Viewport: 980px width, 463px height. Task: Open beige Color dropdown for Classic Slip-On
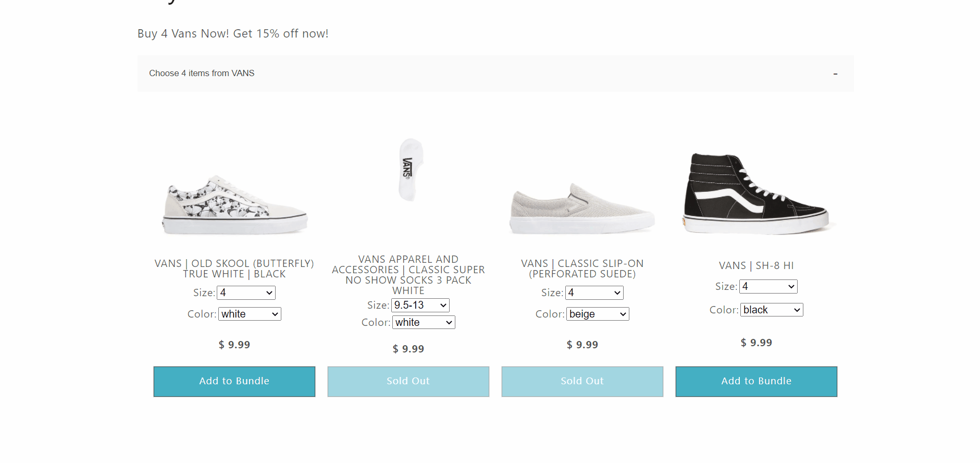598,314
